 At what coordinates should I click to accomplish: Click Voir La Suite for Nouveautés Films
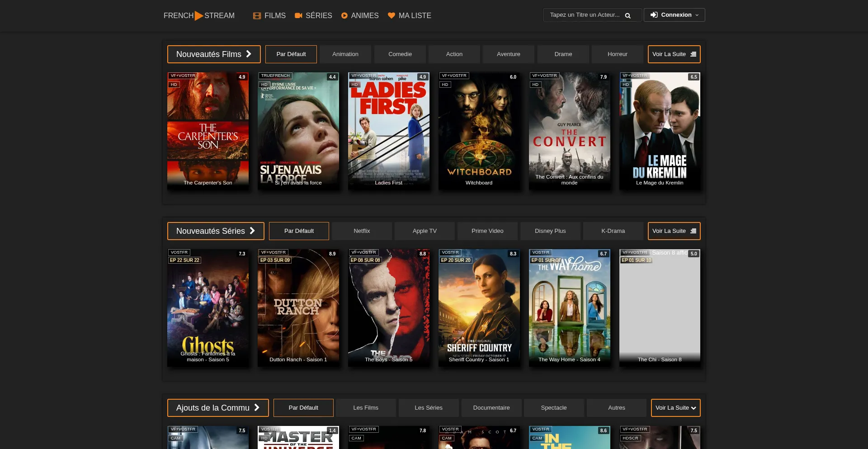coord(674,54)
